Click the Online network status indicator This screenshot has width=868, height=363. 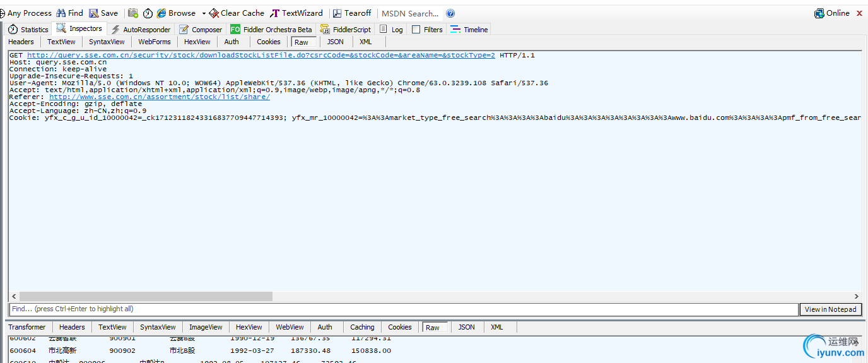(832, 13)
